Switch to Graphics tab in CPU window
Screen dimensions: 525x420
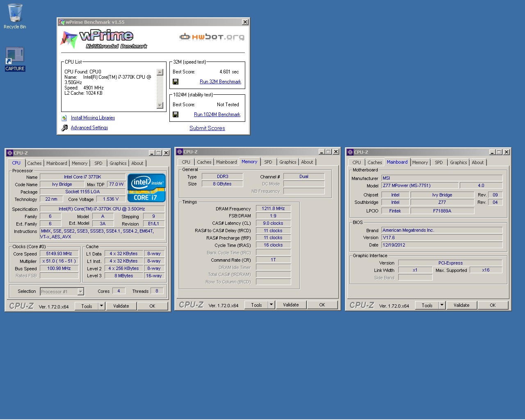[x=118, y=163]
